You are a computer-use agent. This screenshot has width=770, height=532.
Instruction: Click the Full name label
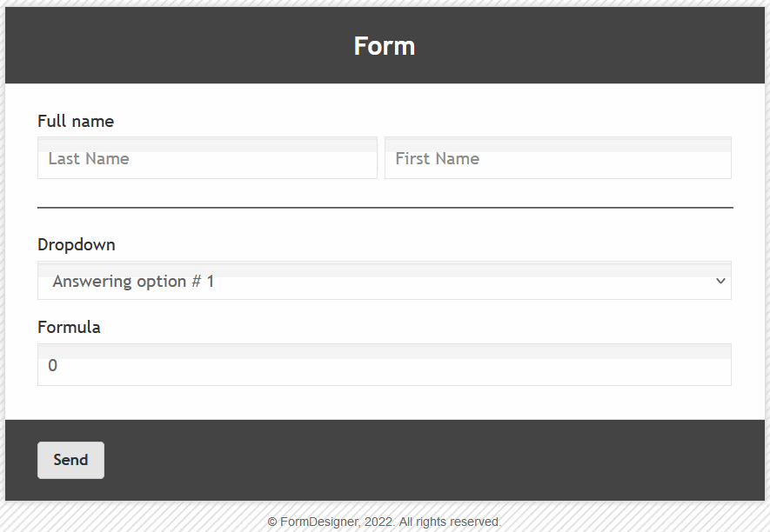click(76, 121)
